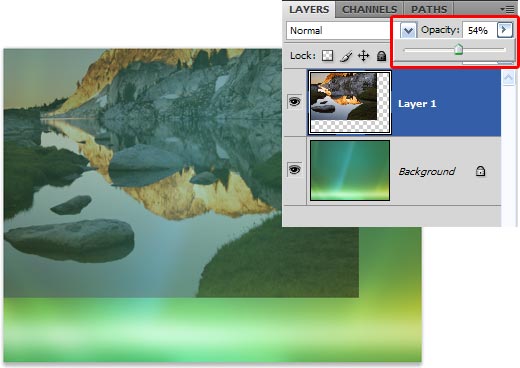Click the Background layer lock icon
This screenshot has width=520, height=368.
point(480,171)
